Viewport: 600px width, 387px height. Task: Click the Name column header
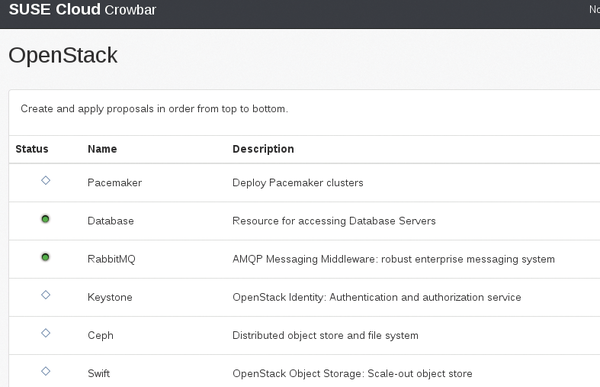[x=102, y=149]
